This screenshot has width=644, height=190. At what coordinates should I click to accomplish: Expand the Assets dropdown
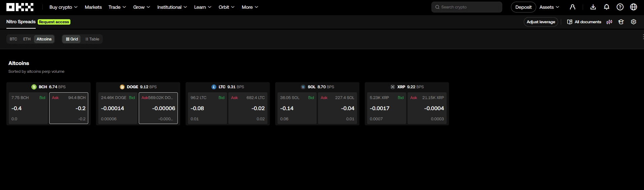549,7
